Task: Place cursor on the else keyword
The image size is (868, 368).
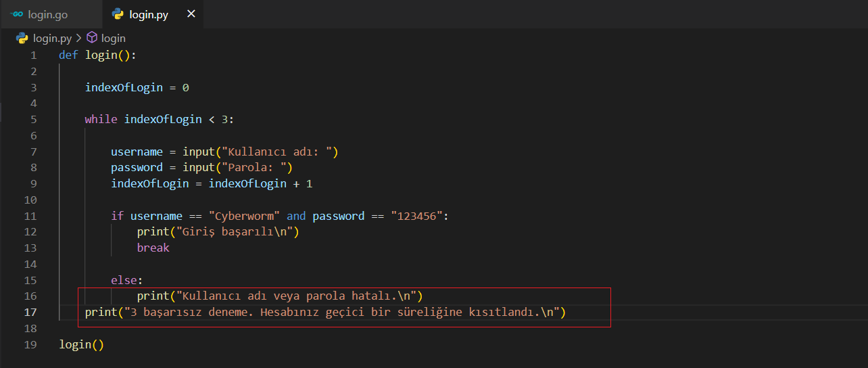Action: 126,280
